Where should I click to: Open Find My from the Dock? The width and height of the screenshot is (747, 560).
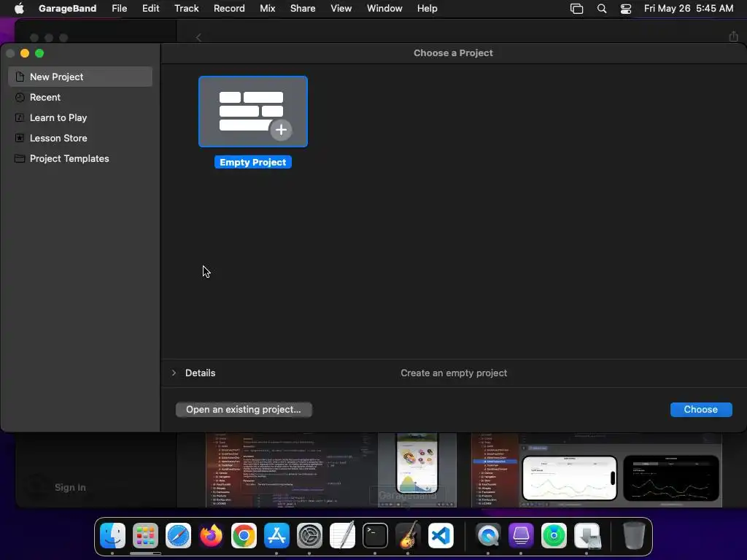coord(554,536)
